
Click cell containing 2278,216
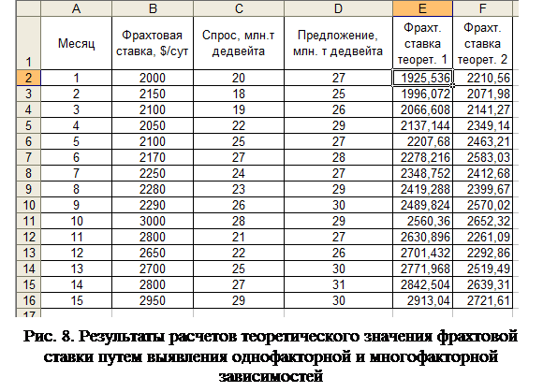pyautogui.click(x=422, y=157)
